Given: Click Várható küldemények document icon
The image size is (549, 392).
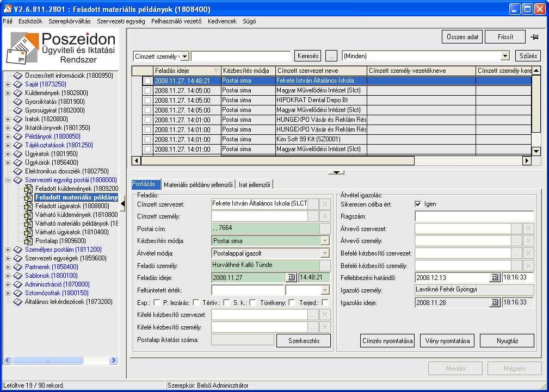Looking at the screenshot, I should click(x=28, y=215).
